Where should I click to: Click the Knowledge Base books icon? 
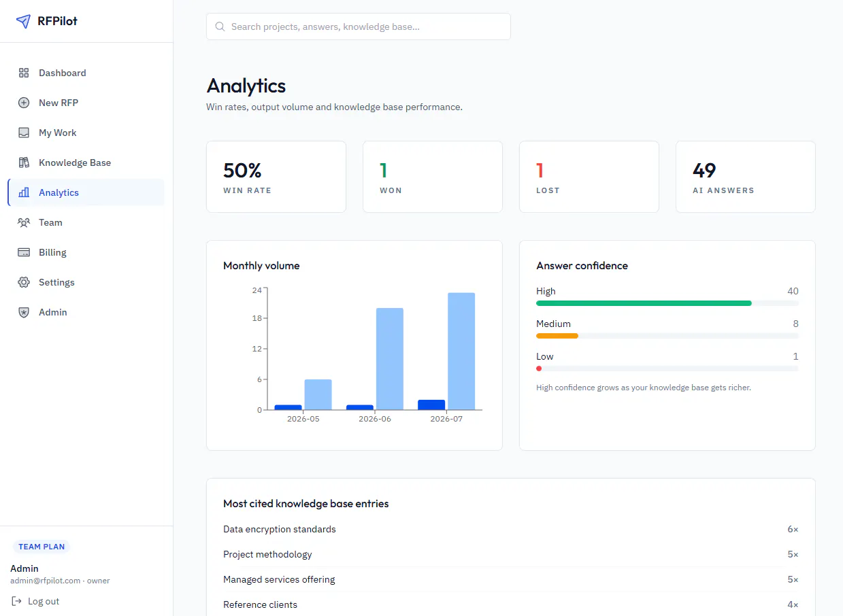tap(24, 162)
